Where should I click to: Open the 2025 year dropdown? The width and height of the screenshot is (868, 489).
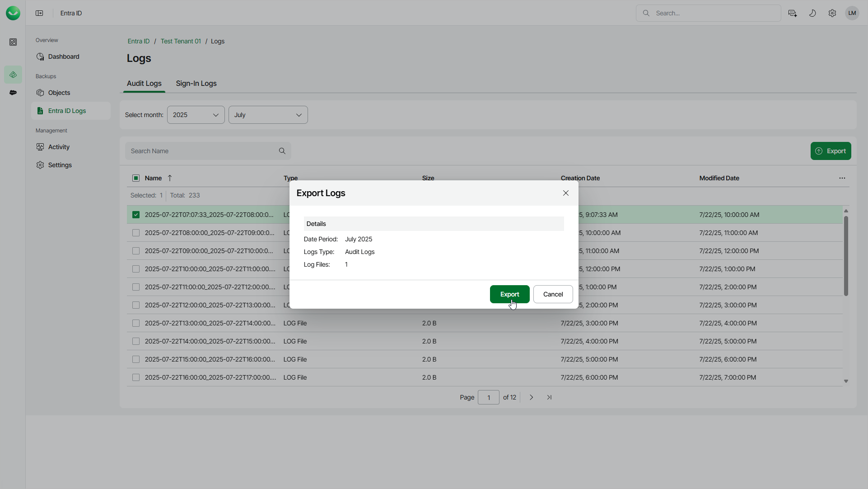click(196, 115)
